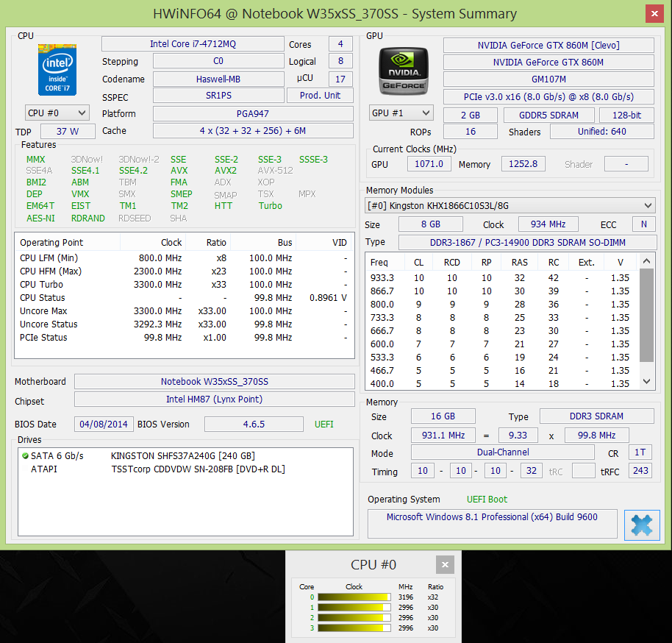Click the Ratio column header

coord(208,242)
